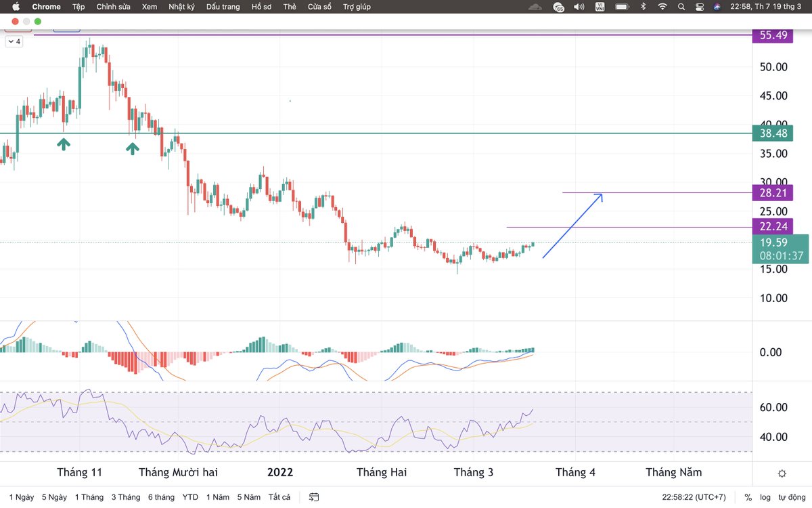Select the YTD time range
The image size is (812, 508).
click(191, 497)
